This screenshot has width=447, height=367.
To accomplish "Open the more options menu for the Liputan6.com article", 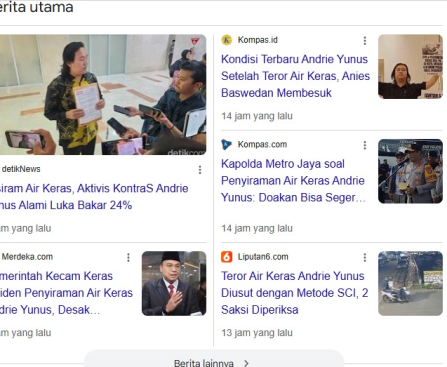I will (x=365, y=257).
